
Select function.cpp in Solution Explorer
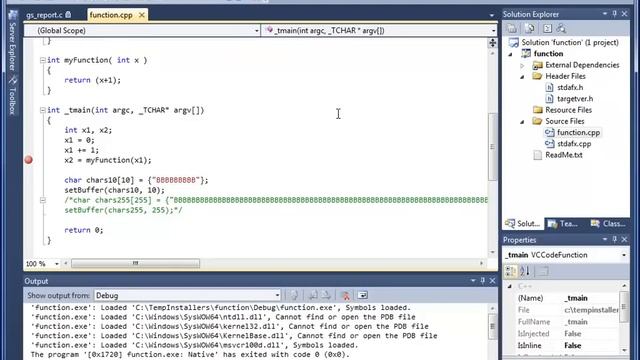tap(578, 133)
